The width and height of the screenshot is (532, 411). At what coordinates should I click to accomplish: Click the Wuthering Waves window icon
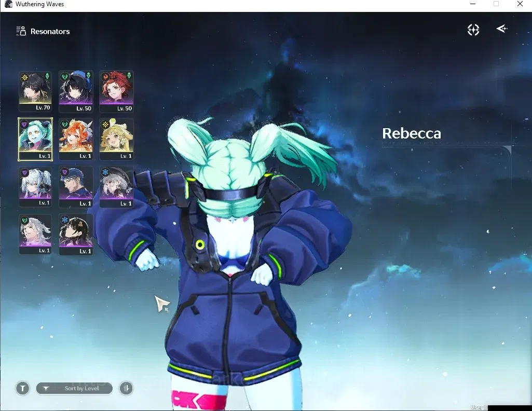[x=8, y=4]
